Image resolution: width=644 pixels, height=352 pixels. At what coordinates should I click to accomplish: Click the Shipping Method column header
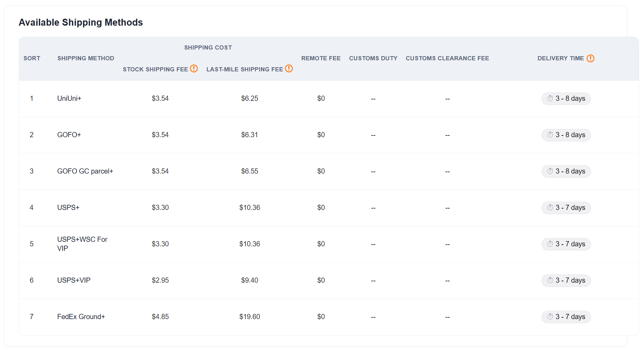coord(86,58)
